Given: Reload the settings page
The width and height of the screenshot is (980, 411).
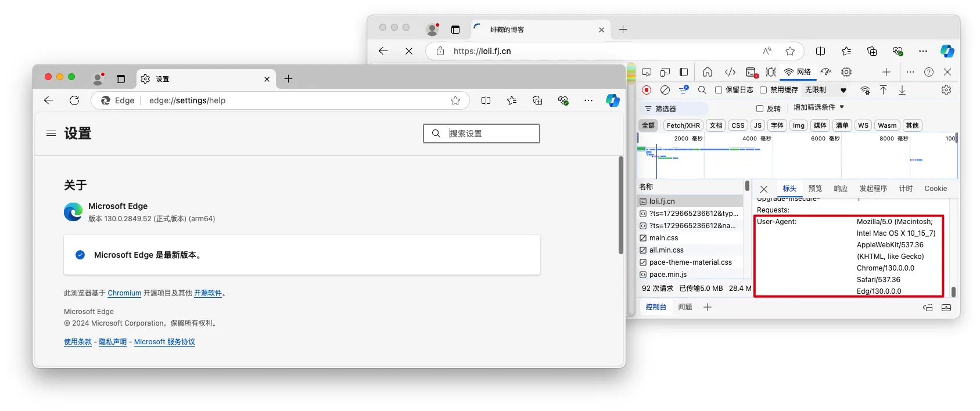Looking at the screenshot, I should (74, 100).
